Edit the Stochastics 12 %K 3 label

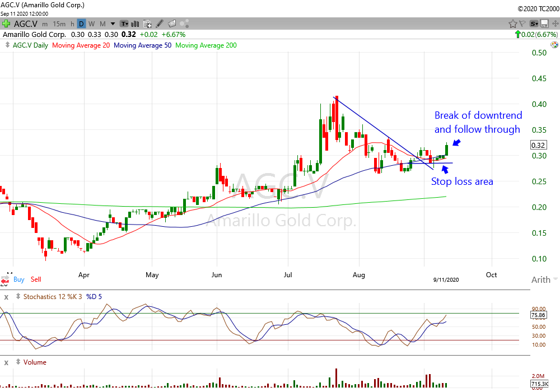tap(53, 297)
